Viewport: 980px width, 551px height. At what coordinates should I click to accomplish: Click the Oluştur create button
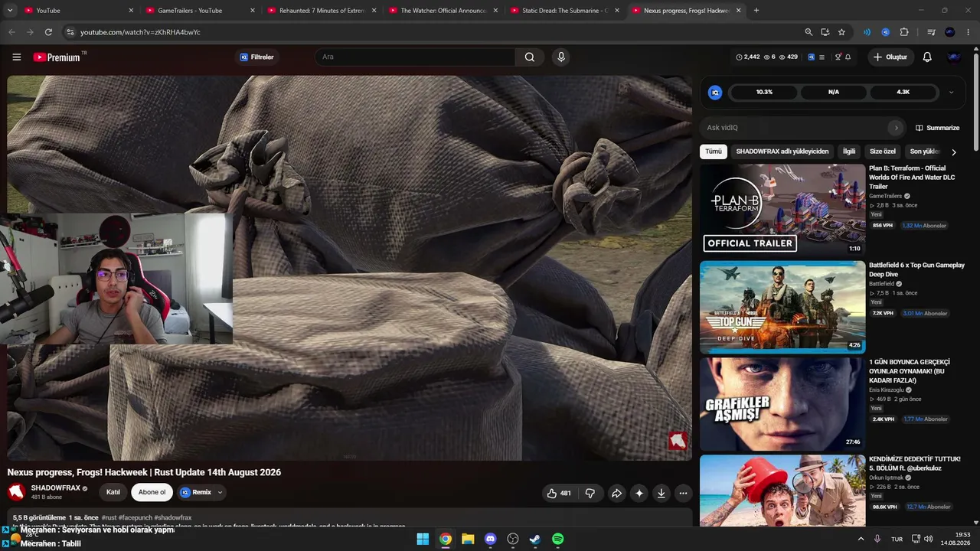pos(890,57)
